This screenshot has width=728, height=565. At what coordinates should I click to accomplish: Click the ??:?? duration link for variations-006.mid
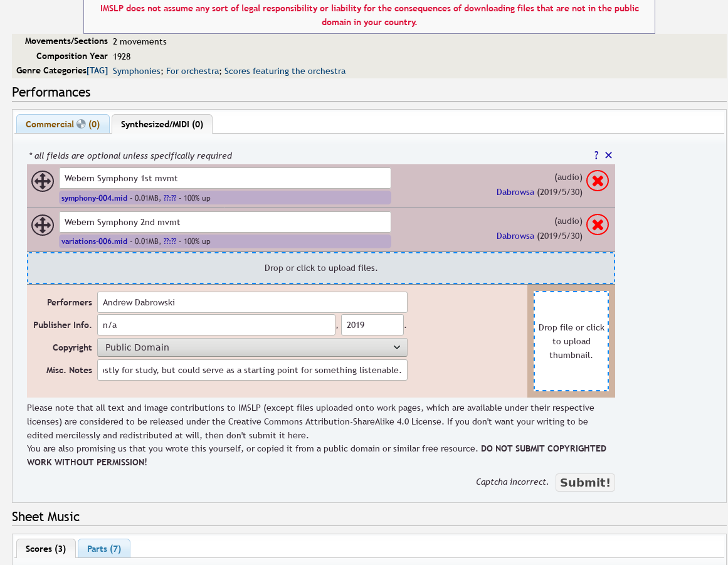click(x=170, y=241)
